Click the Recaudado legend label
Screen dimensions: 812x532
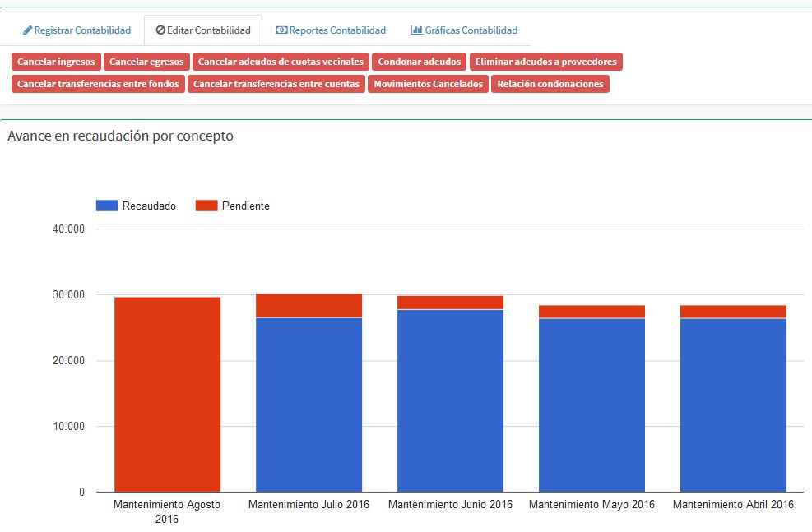[149, 206]
